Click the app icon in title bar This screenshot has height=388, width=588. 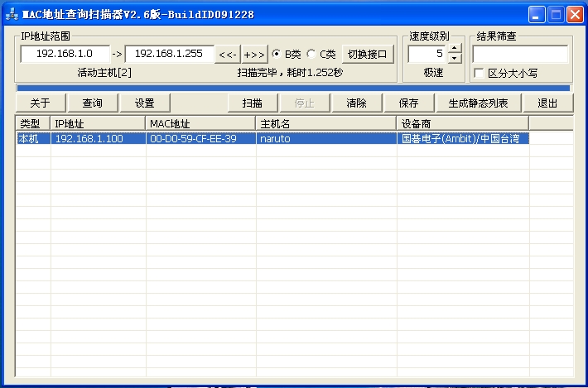12,14
